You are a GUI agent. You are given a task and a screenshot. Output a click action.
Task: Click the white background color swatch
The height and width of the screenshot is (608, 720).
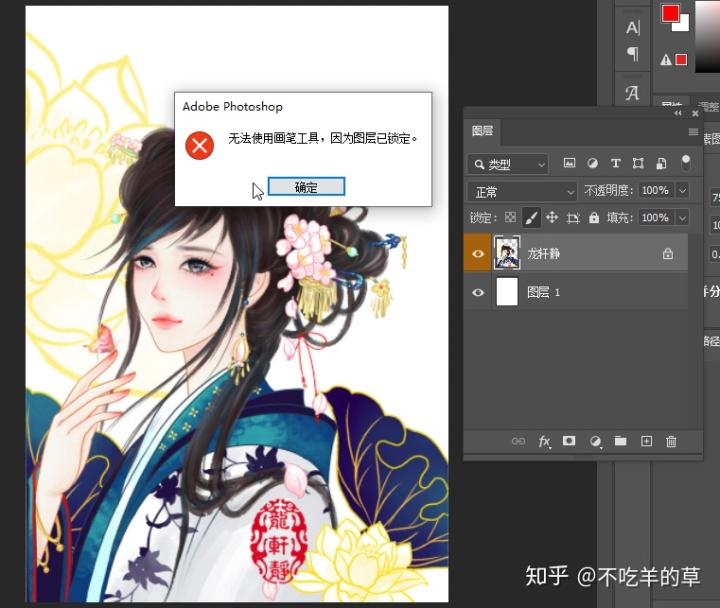coord(683,24)
